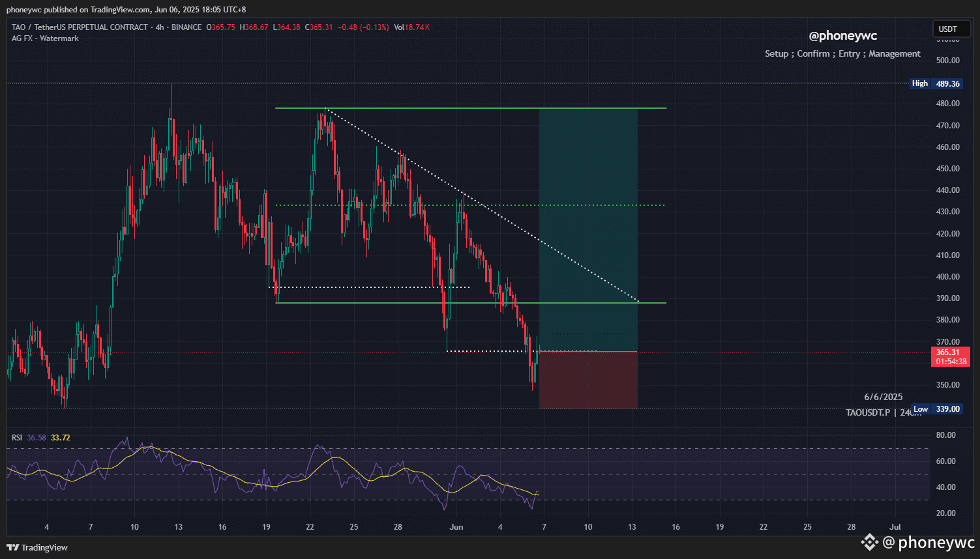This screenshot has height=559, width=980.
Task: Click the 480.00 price scale label
Action: point(948,104)
